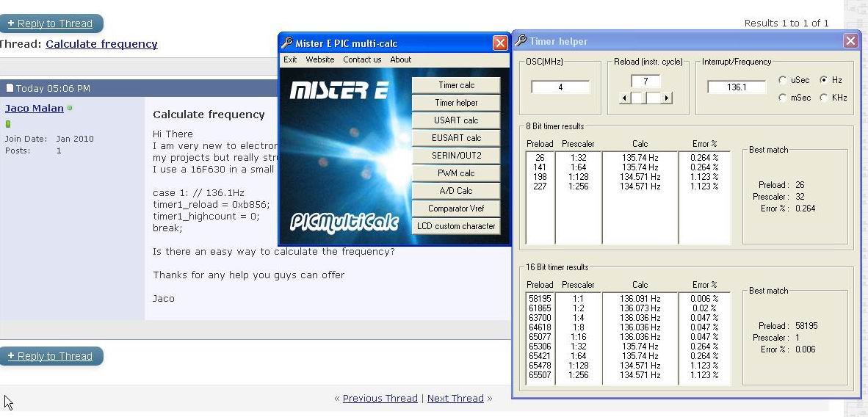
Task: Select 16 Bit preload value 64618
Action: pyautogui.click(x=540, y=327)
